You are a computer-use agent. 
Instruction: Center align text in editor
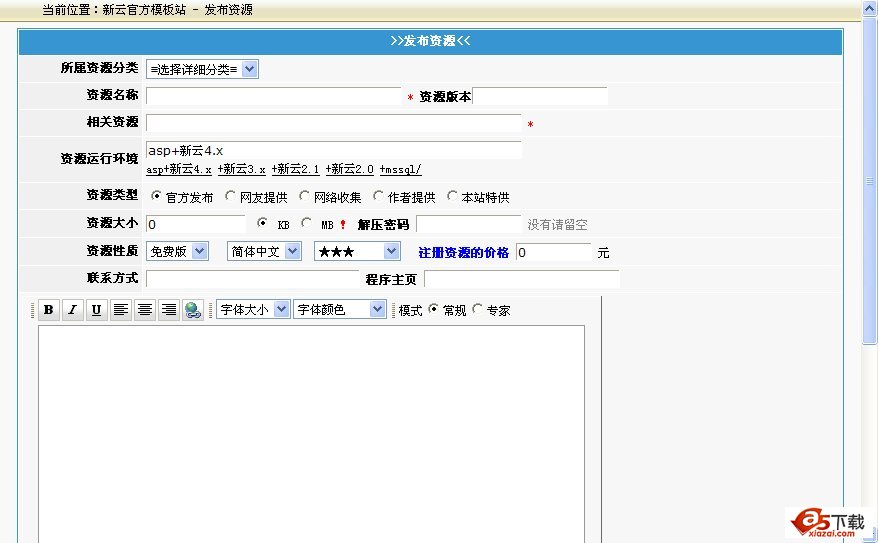144,310
